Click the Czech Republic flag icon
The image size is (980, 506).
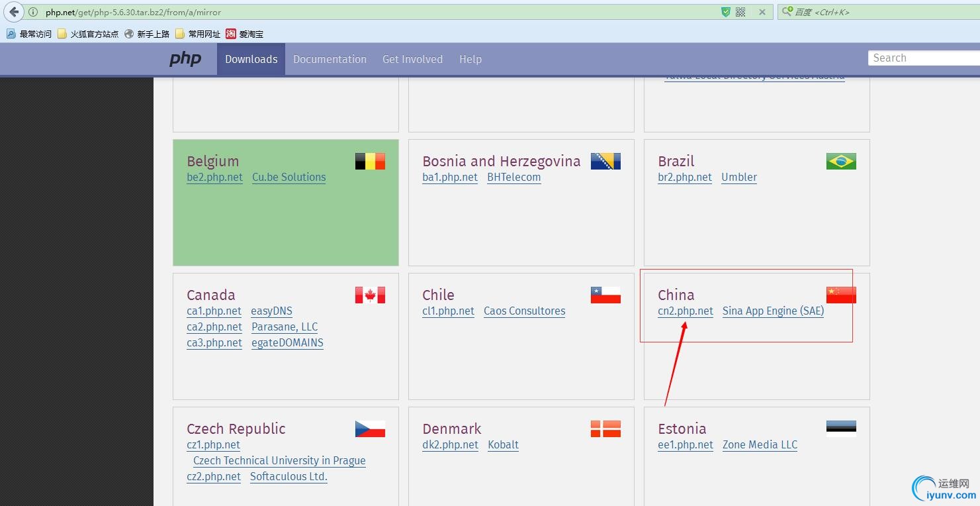(370, 429)
